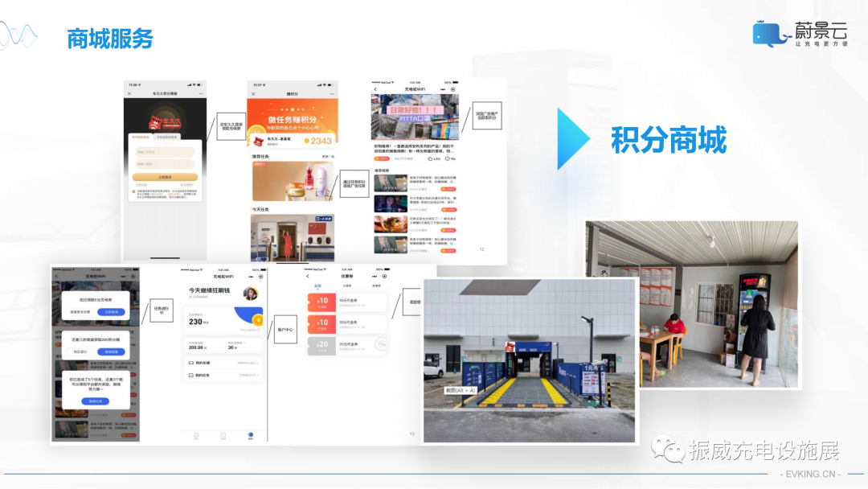Click the 30 coupon count value
This screenshot has width=868, height=489.
point(231,347)
